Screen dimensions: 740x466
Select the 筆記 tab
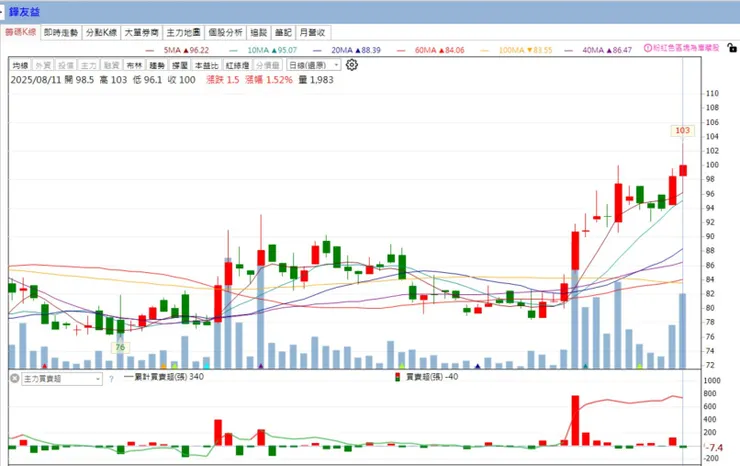[x=283, y=32]
